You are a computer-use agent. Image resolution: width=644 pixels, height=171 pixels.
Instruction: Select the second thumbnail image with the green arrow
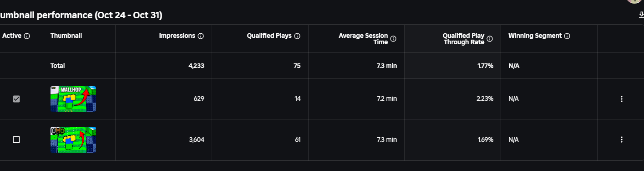(x=73, y=140)
